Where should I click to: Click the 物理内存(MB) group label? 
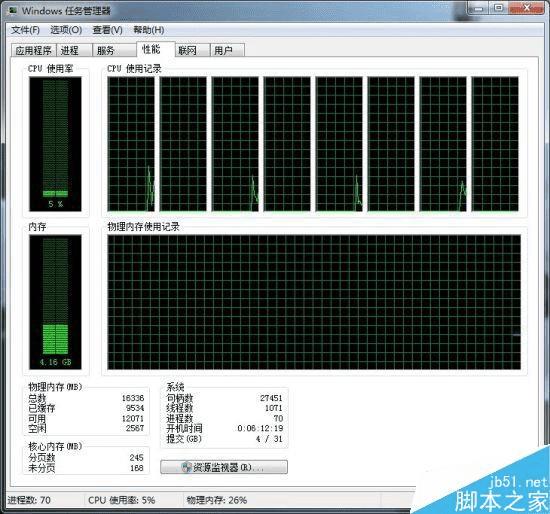(x=55, y=387)
